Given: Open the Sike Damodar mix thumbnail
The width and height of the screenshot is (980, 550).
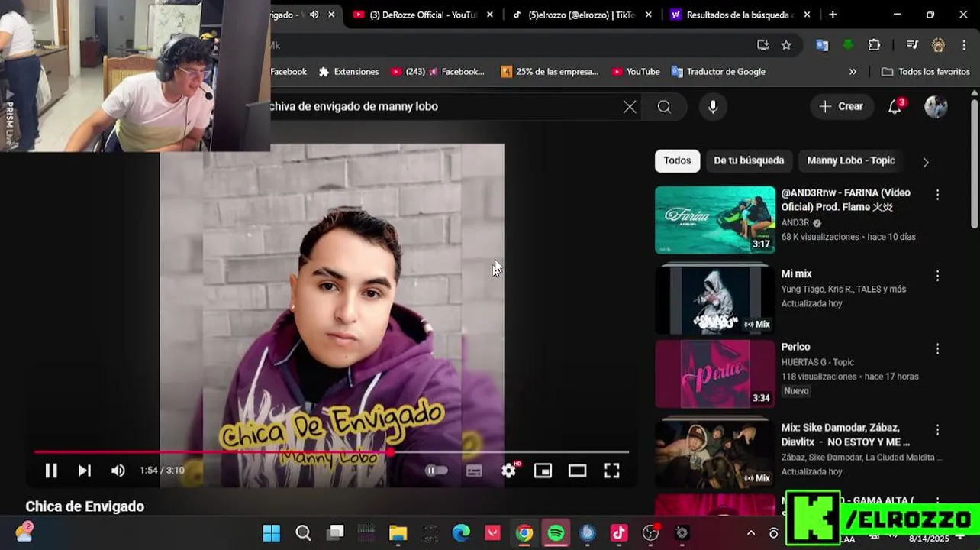Looking at the screenshot, I should pyautogui.click(x=715, y=452).
